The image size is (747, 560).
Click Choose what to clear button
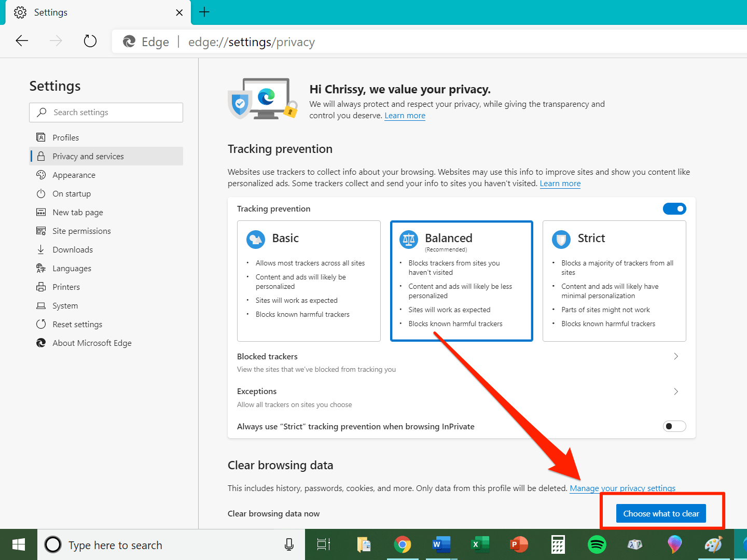pyautogui.click(x=661, y=513)
